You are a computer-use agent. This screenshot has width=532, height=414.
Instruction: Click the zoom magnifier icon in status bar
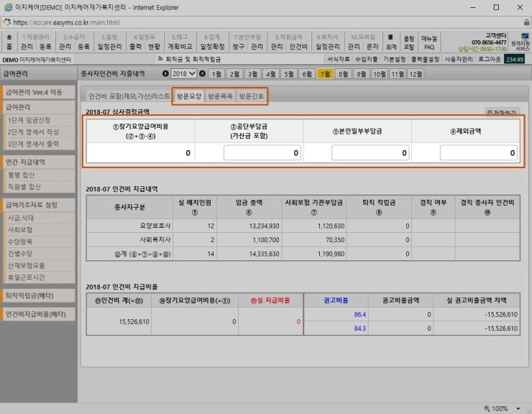pyautogui.click(x=487, y=408)
